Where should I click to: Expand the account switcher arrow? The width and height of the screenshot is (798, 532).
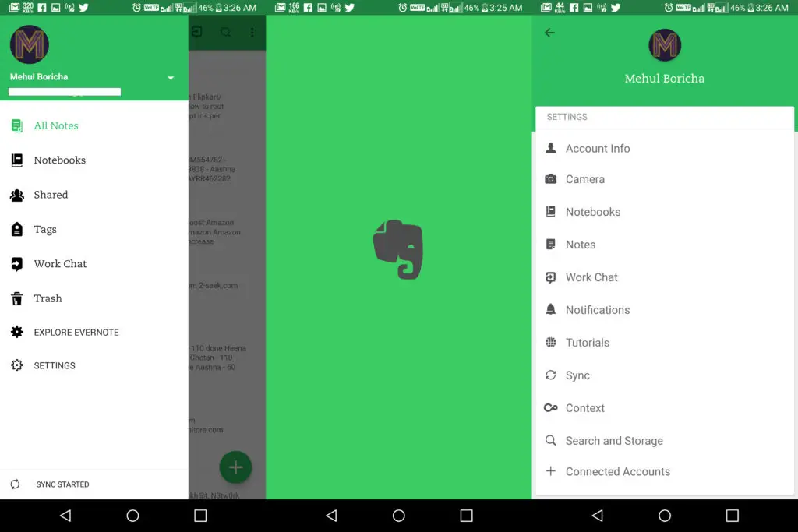click(x=171, y=78)
